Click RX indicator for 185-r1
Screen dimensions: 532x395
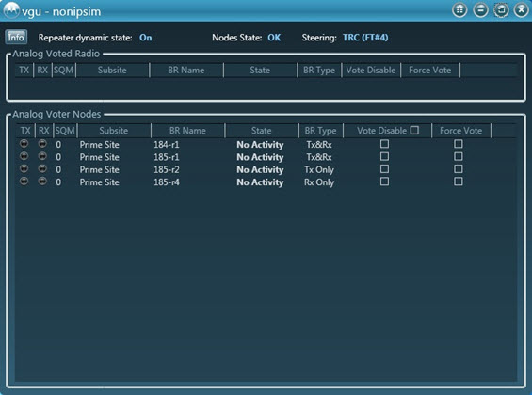click(42, 156)
